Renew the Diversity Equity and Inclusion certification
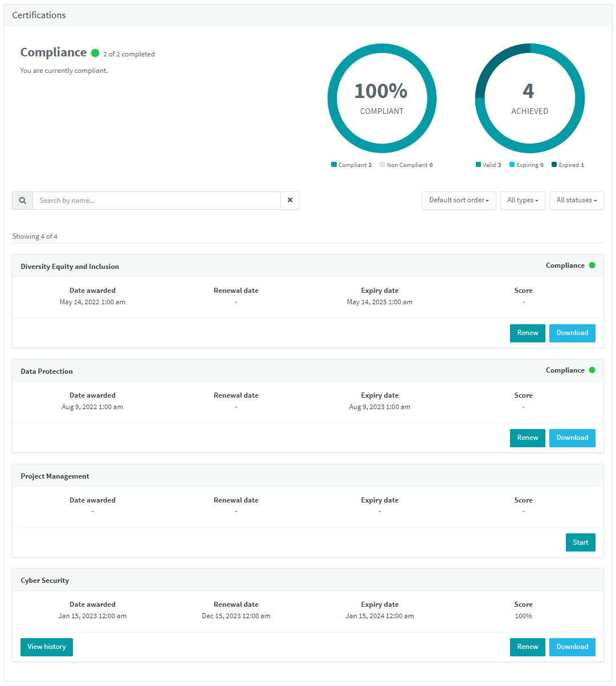 pos(528,333)
